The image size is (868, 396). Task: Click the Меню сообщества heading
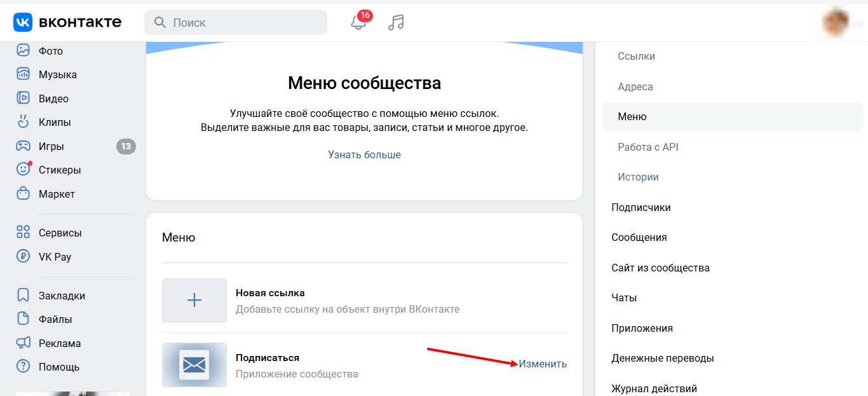[x=364, y=83]
